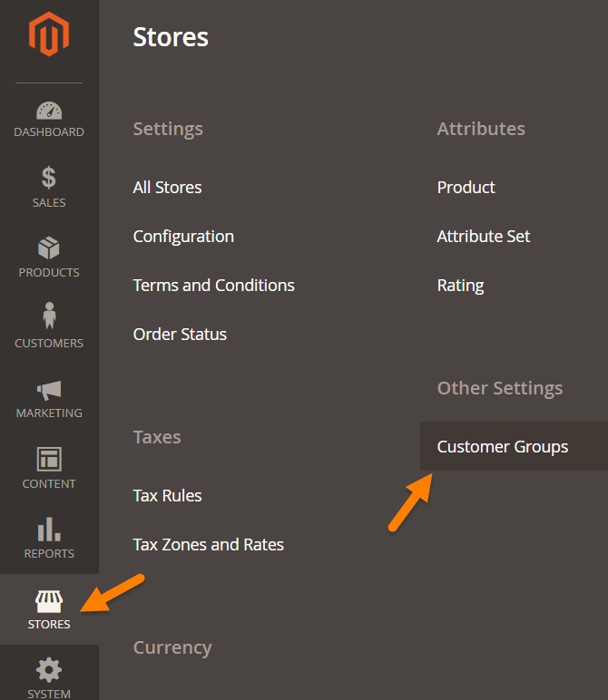
Task: Select Order Status link
Action: click(x=180, y=335)
